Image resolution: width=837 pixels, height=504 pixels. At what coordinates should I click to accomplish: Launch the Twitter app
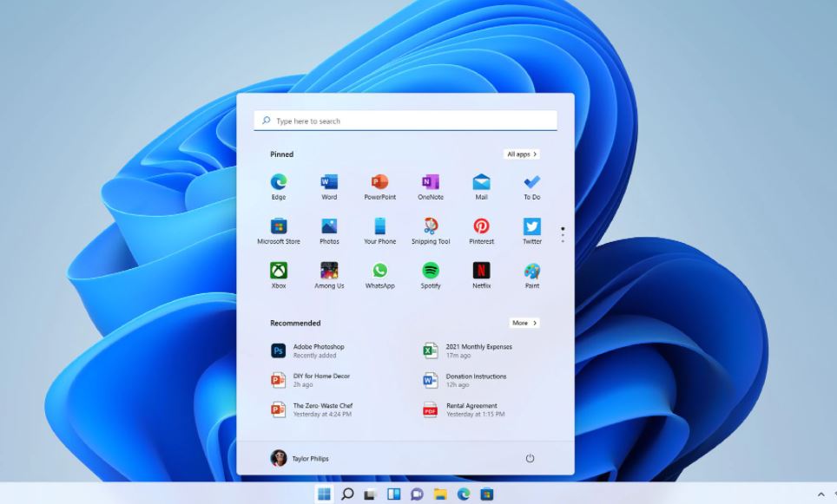point(531,231)
